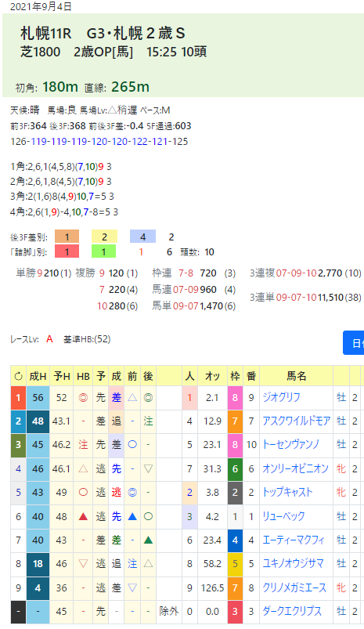Click first place rank cell 1
This screenshot has height=629, width=364.
click(x=18, y=398)
